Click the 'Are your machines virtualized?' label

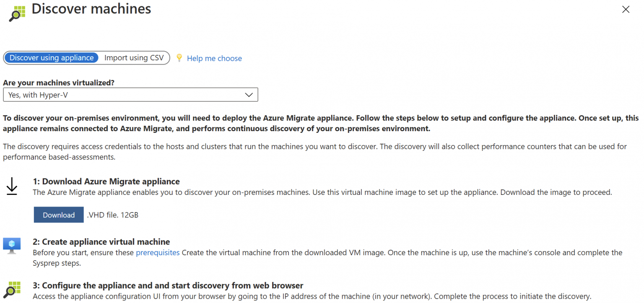coord(59,83)
